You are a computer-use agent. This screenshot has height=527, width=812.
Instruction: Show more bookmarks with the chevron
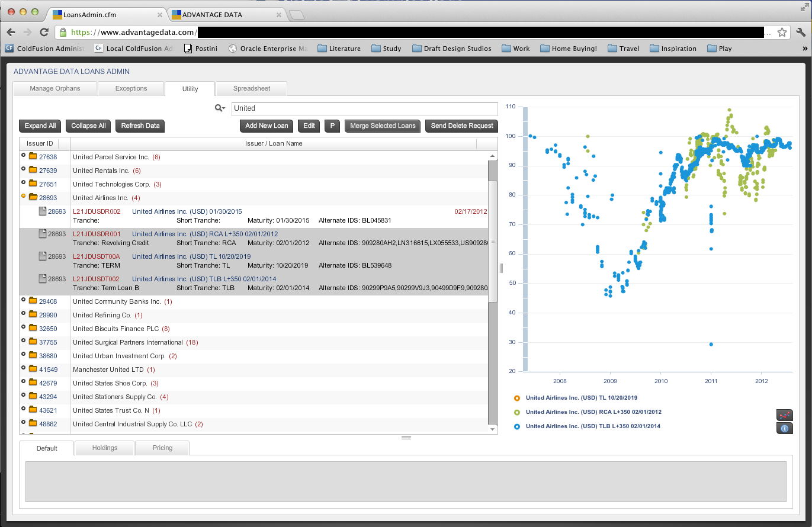(x=804, y=49)
